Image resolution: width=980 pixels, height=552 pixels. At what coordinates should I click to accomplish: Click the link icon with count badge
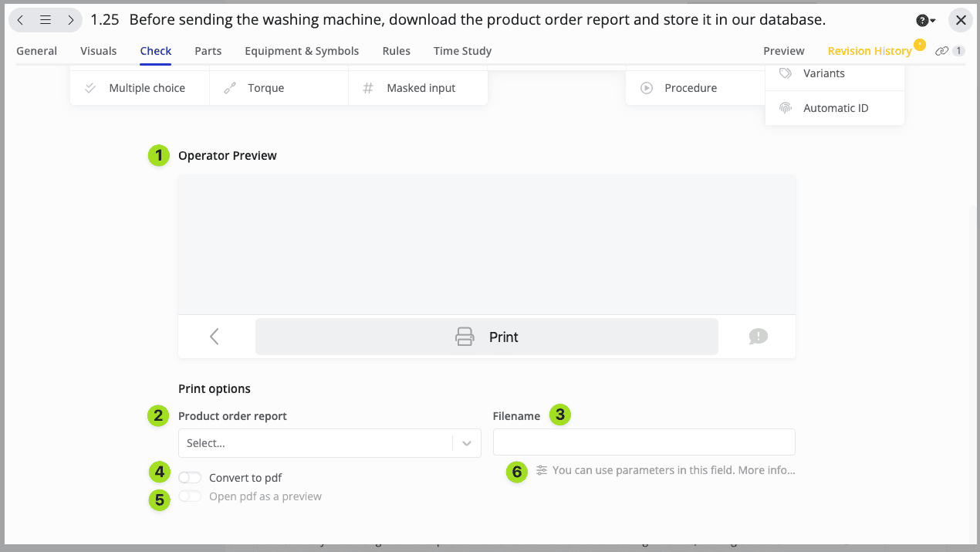click(948, 51)
